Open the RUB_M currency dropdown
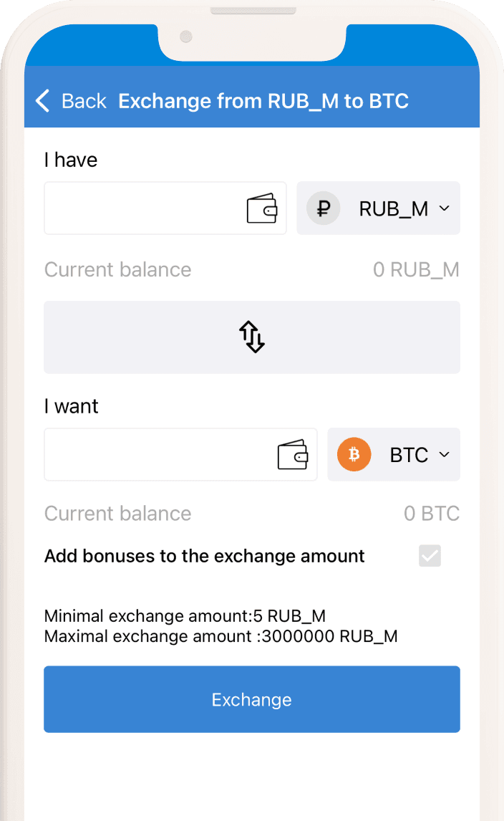The image size is (504, 821). tap(379, 208)
